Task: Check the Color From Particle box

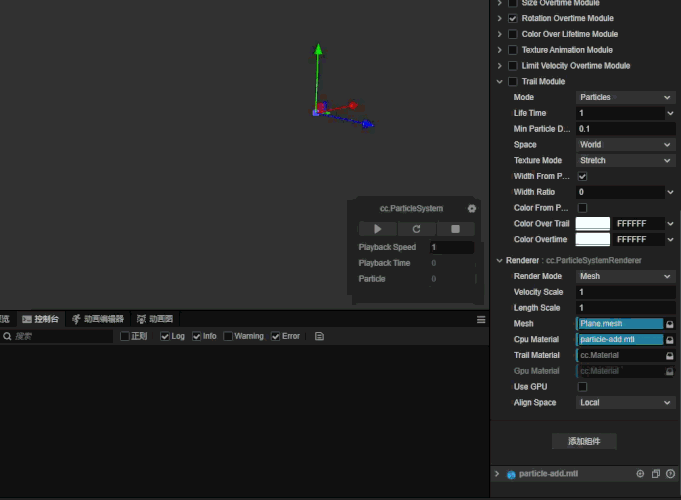Action: (x=582, y=208)
